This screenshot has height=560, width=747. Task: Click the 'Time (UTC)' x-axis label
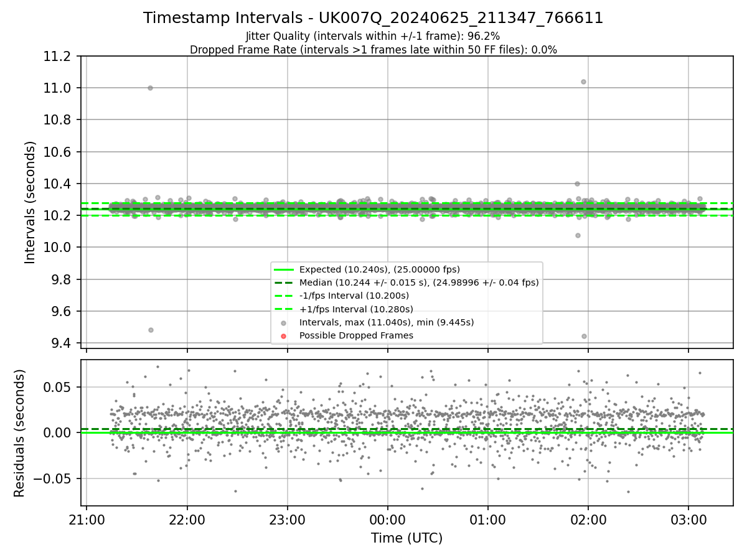pyautogui.click(x=406, y=538)
